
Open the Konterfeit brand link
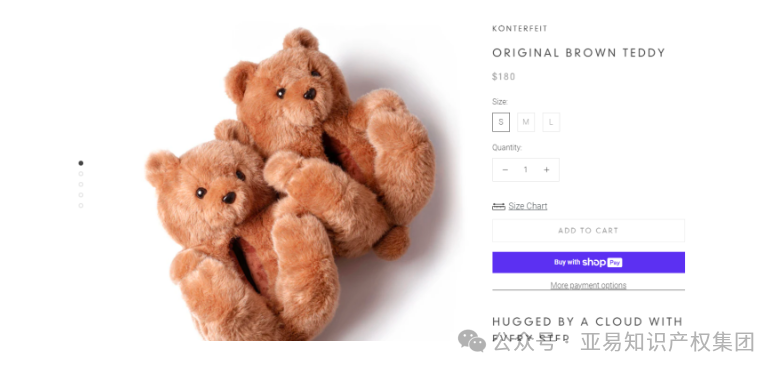pos(520,29)
